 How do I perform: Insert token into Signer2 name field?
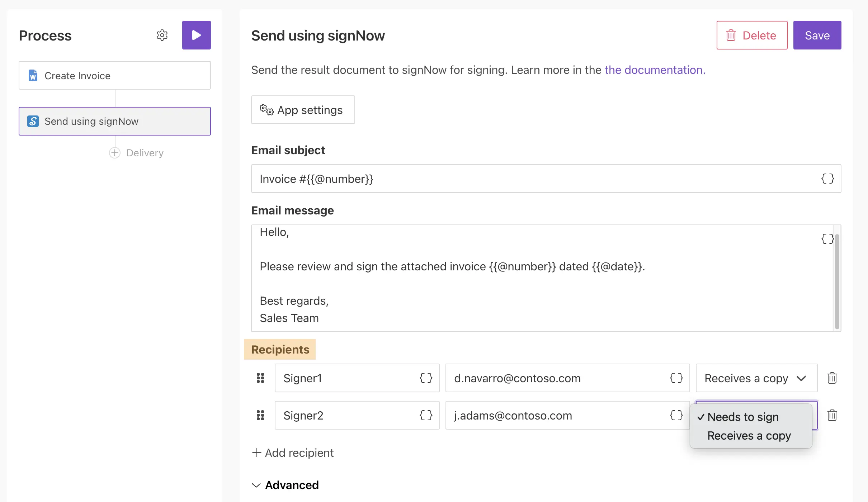(426, 415)
